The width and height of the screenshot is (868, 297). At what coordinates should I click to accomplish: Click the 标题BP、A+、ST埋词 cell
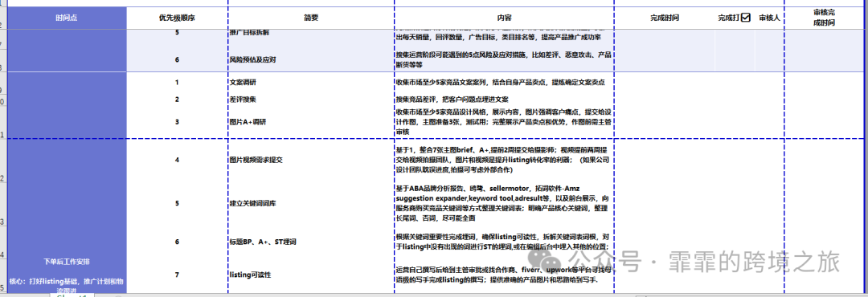pos(311,242)
